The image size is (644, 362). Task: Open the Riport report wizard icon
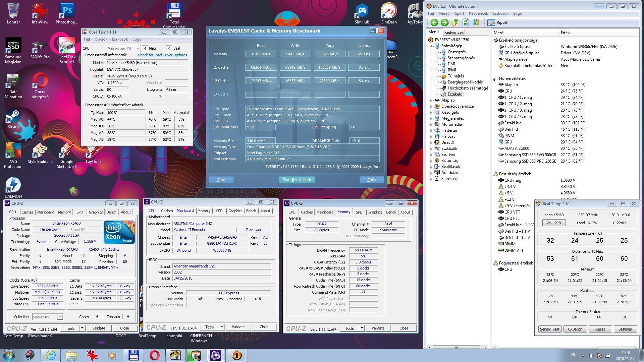[x=491, y=22]
